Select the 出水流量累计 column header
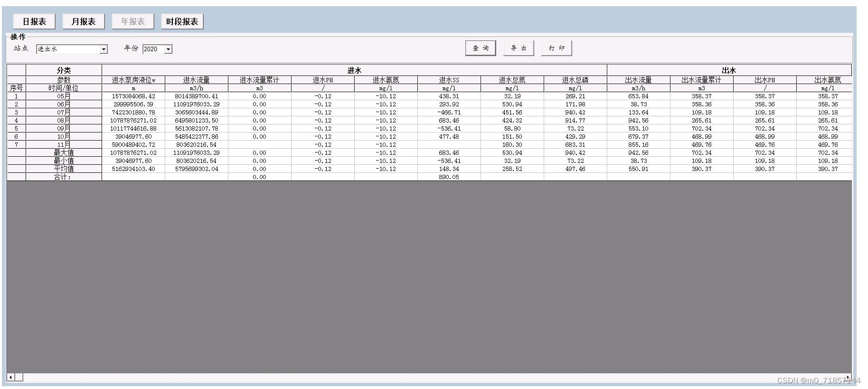The width and height of the screenshot is (868, 389). point(702,80)
